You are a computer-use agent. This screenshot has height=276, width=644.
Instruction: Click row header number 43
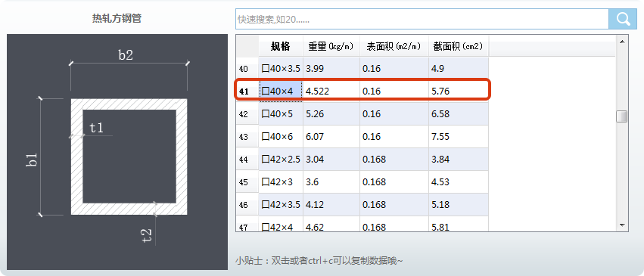(x=247, y=137)
